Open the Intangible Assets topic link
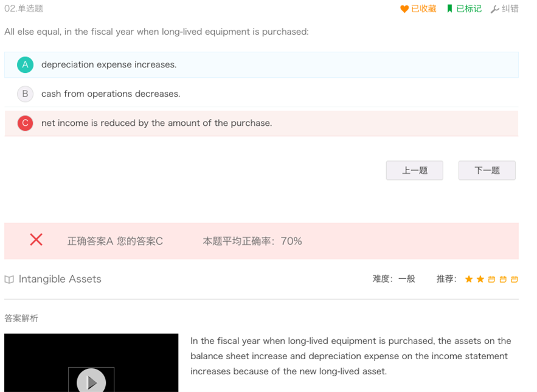 coord(60,279)
